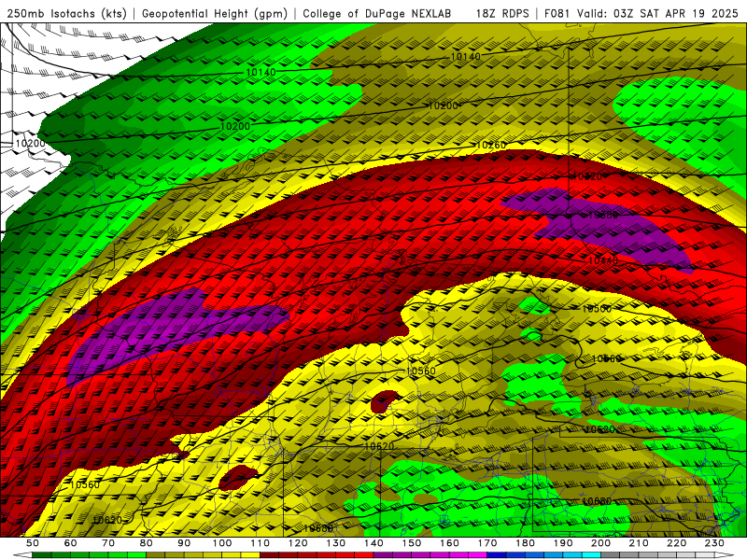The height and width of the screenshot is (560, 747).
Task: Click the 180 value on color scale
Action: [525, 543]
